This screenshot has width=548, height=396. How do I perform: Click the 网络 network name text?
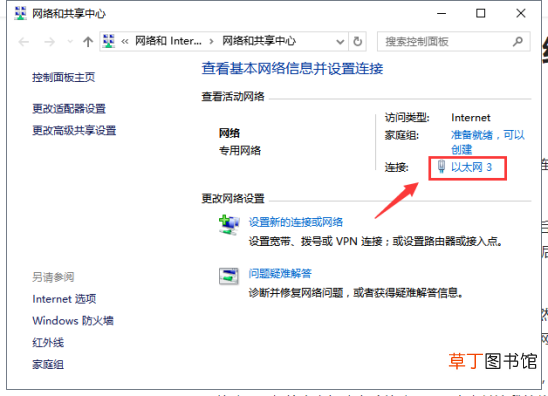[229, 133]
